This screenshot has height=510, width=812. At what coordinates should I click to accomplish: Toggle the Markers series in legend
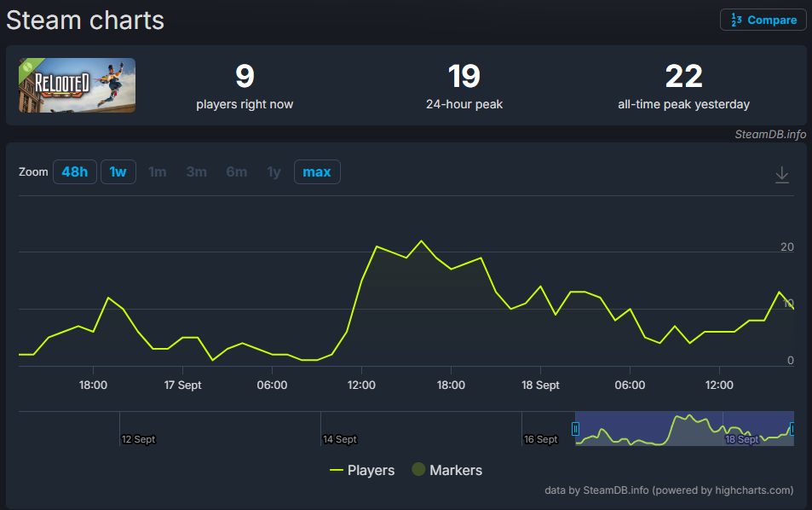[447, 470]
